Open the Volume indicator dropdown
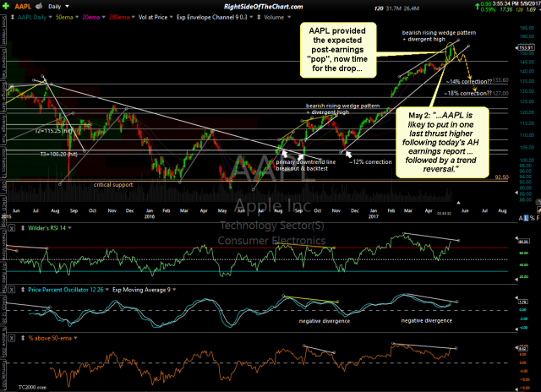Viewport: 541px width, 392px height. coord(289,17)
